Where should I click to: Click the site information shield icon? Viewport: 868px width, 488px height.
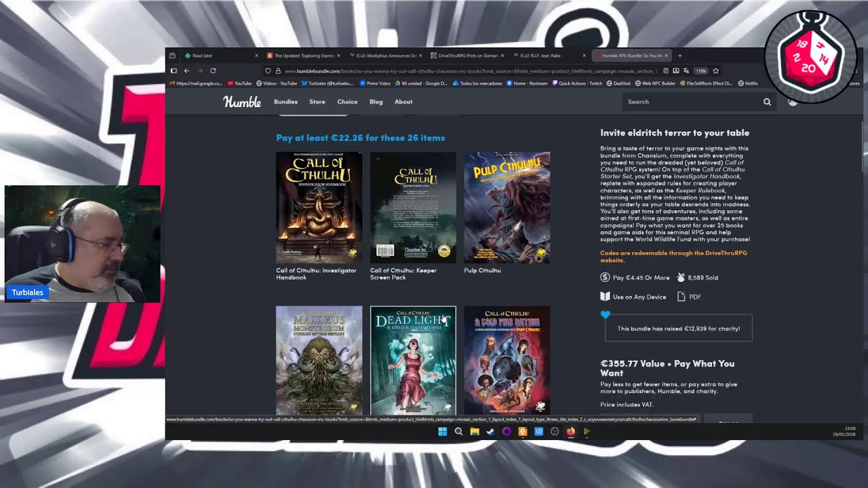coord(268,70)
